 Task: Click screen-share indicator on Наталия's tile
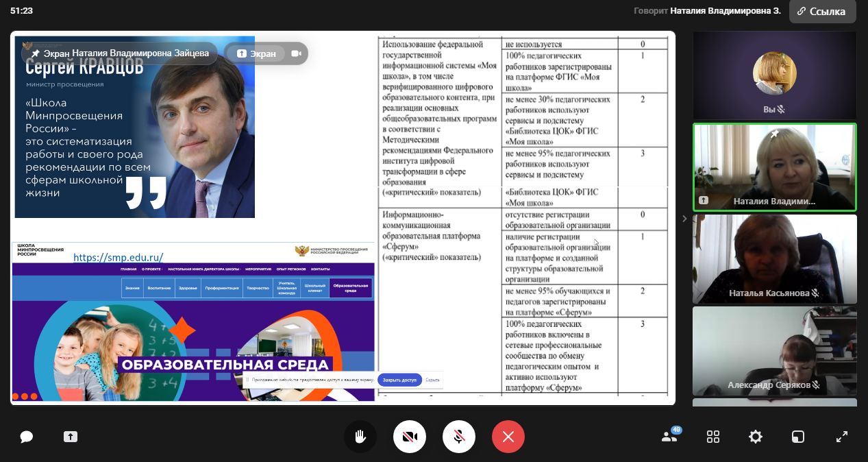pos(704,201)
